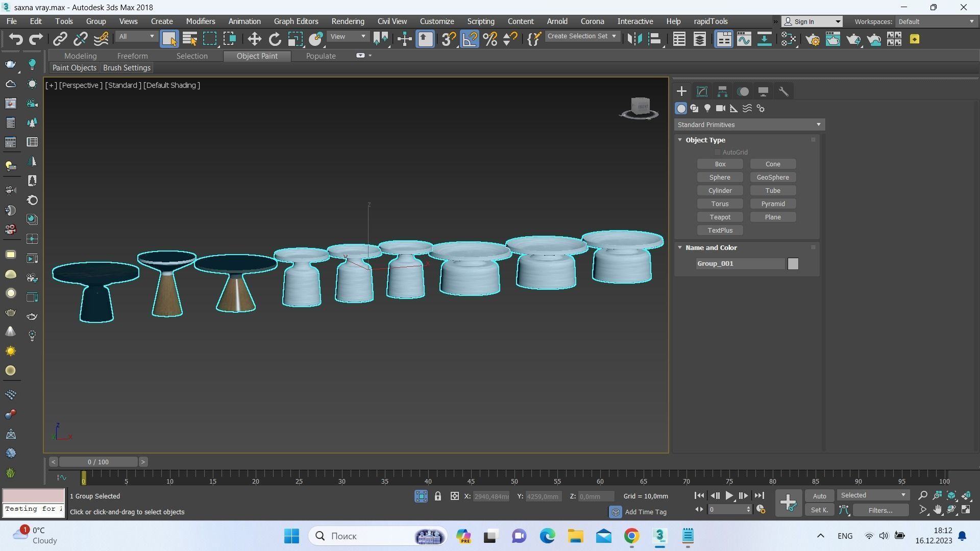Toggle Auto Key mode
This screenshot has width=980, height=551.
(x=819, y=496)
